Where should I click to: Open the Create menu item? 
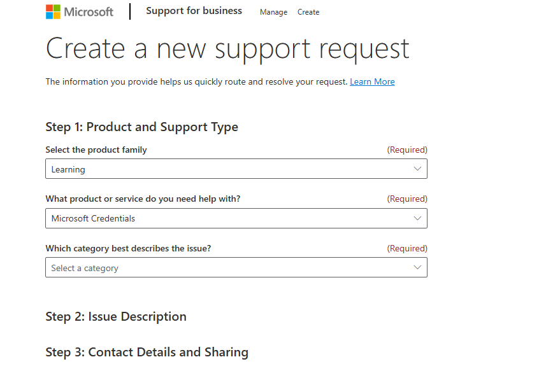pos(308,12)
